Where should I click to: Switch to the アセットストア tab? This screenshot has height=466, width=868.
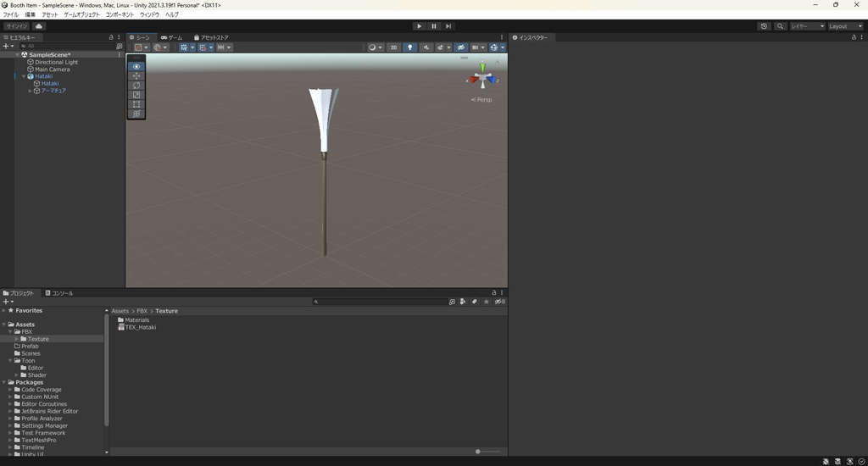pos(211,37)
